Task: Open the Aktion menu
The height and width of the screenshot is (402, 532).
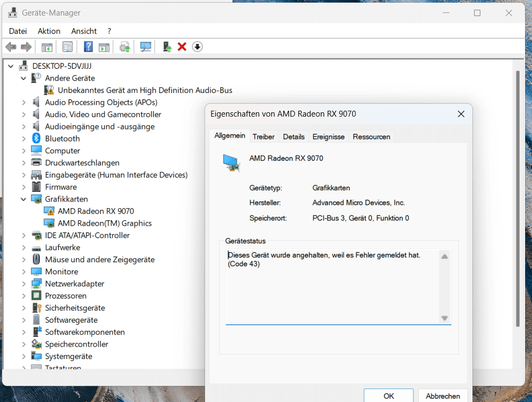Action: [49, 31]
